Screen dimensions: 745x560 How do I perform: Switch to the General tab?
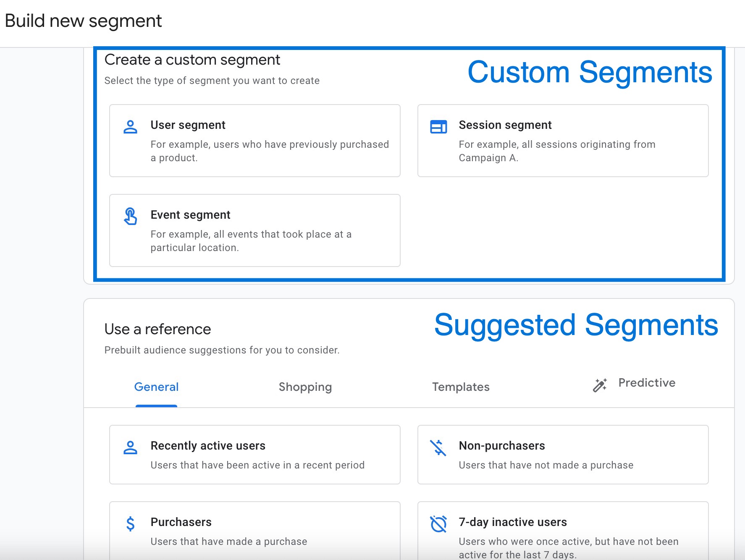click(156, 387)
